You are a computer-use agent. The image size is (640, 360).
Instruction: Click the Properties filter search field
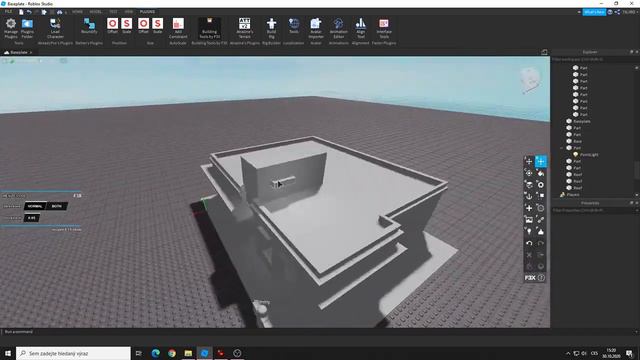click(x=594, y=210)
